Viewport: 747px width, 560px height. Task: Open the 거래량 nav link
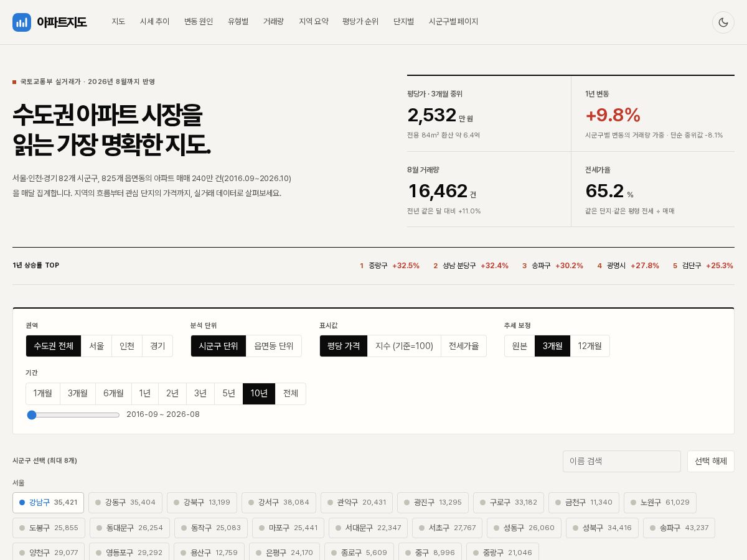point(273,22)
